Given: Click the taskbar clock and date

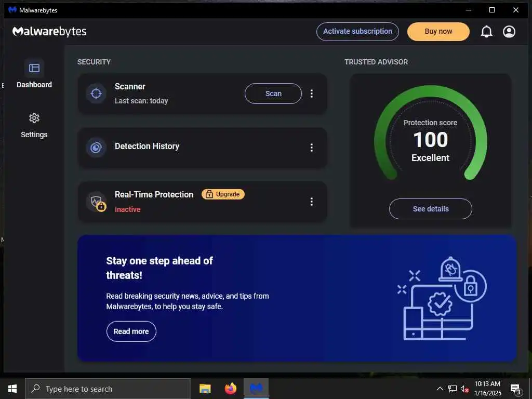Looking at the screenshot, I should coord(487,389).
